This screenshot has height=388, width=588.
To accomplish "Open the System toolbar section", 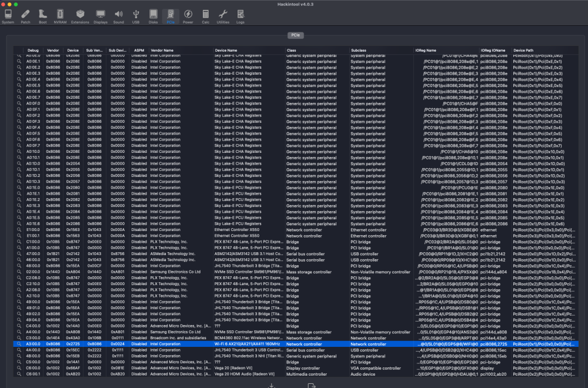I will pos(8,16).
